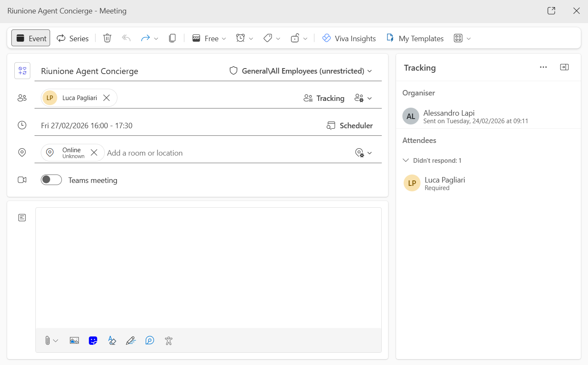This screenshot has width=588, height=365.
Task: Click the Tracking button beside attendees
Action: 324,98
